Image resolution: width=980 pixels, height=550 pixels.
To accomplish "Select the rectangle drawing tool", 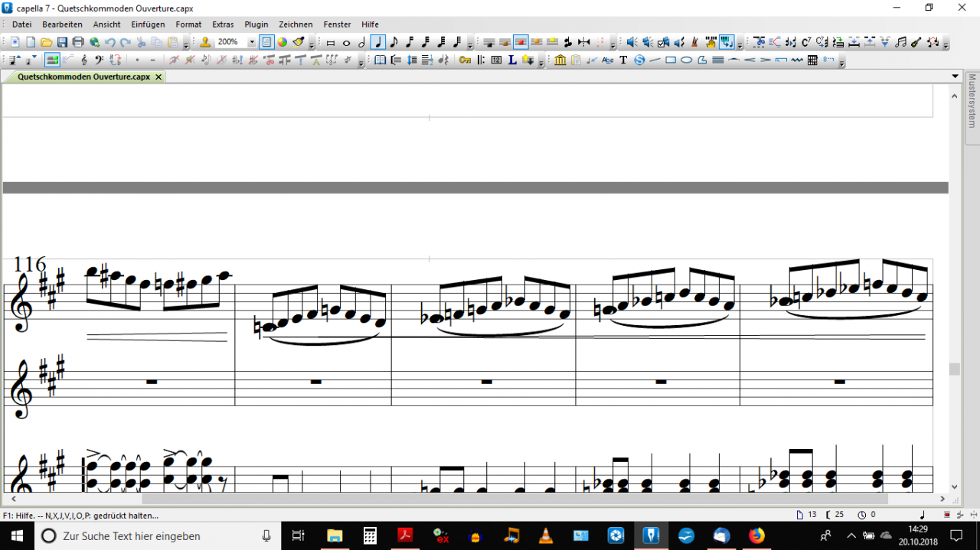I will click(x=671, y=60).
